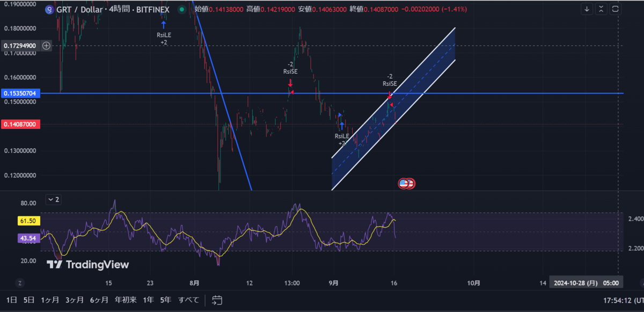The height and width of the screenshot is (312, 644).
Task: Move pane down with arrow button
Action: (587, 9)
